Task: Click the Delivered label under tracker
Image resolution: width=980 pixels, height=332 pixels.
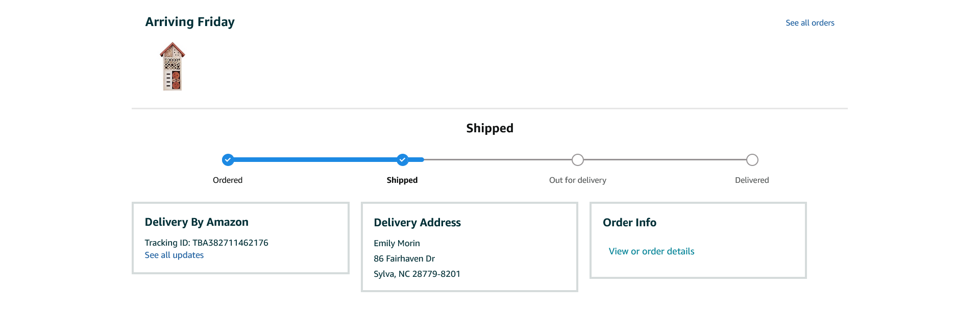Action: (x=752, y=180)
